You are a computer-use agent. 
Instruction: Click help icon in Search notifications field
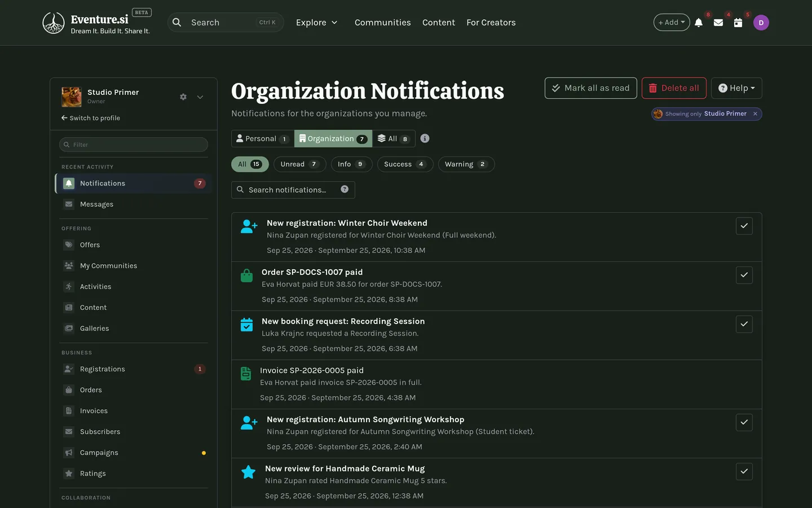tap(345, 189)
